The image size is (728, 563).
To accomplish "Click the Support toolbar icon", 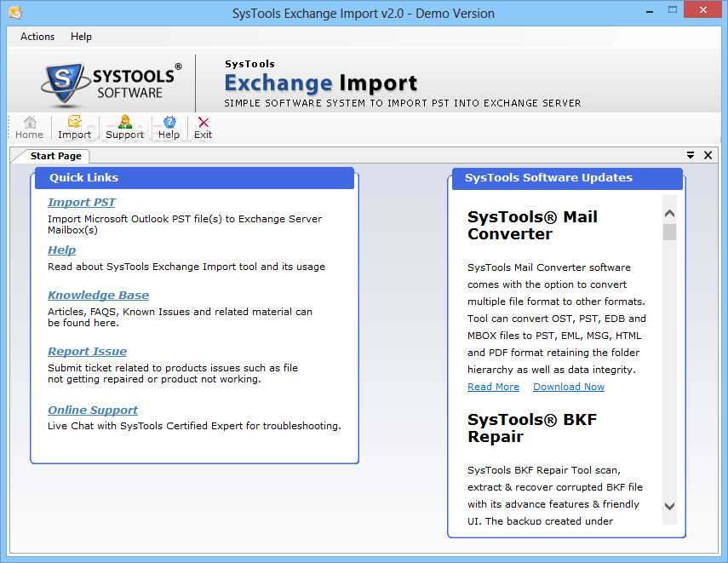I will pos(124,128).
